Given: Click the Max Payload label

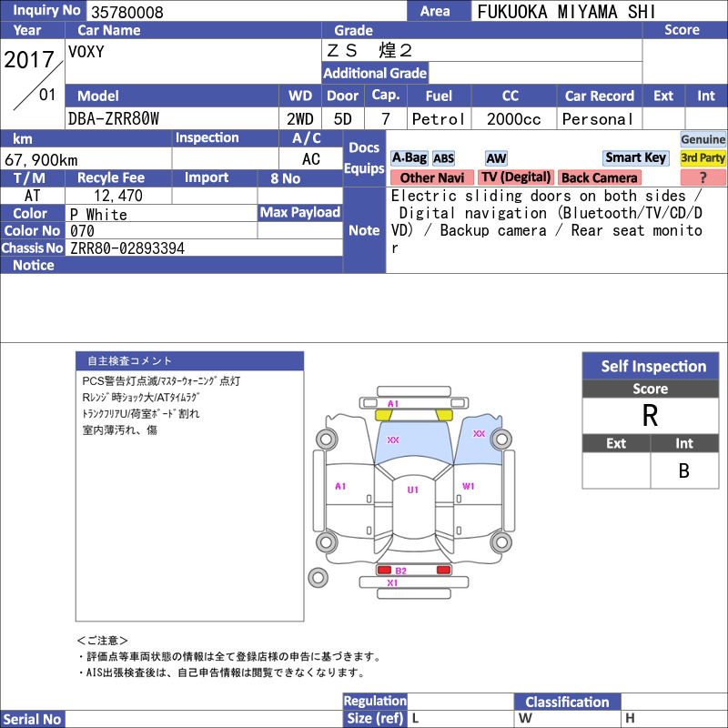Looking at the screenshot, I should [x=300, y=213].
